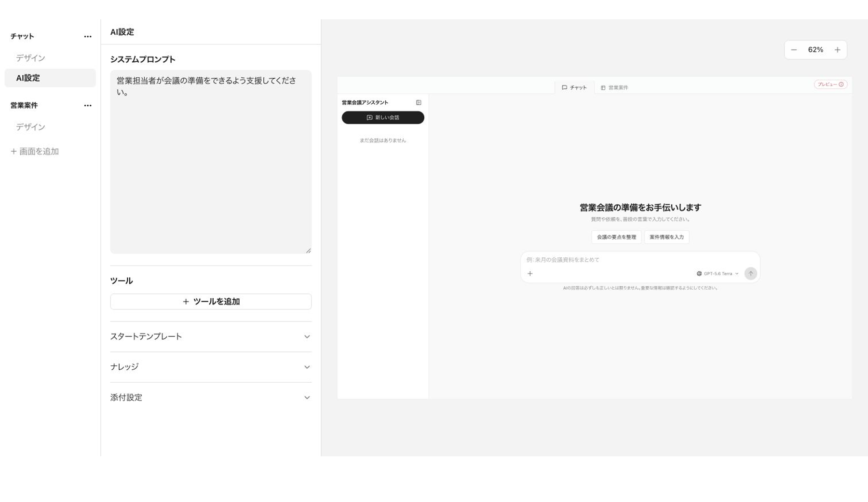Click the 会議の要点を整理 suggestion chip
Screen dimensions: 868x502
616,237
